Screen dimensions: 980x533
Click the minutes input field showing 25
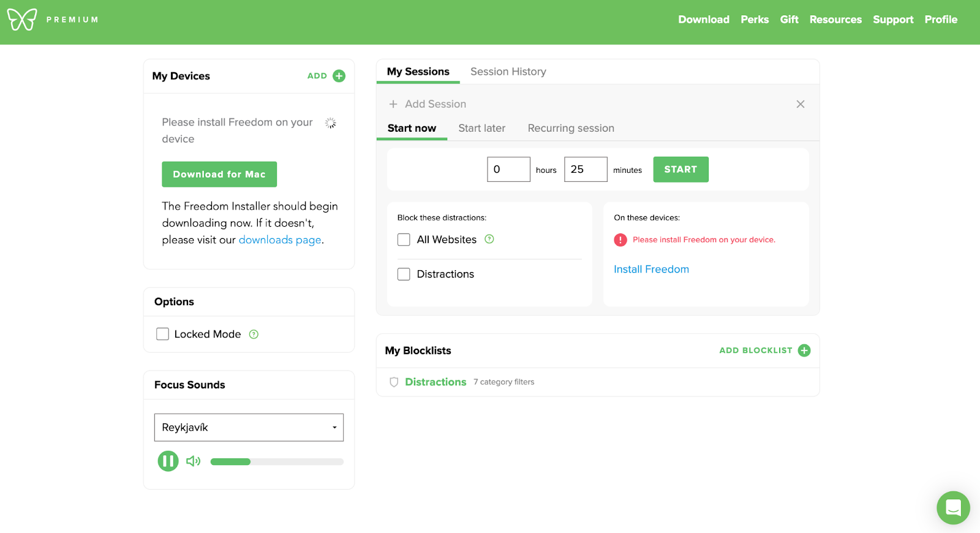(x=586, y=169)
